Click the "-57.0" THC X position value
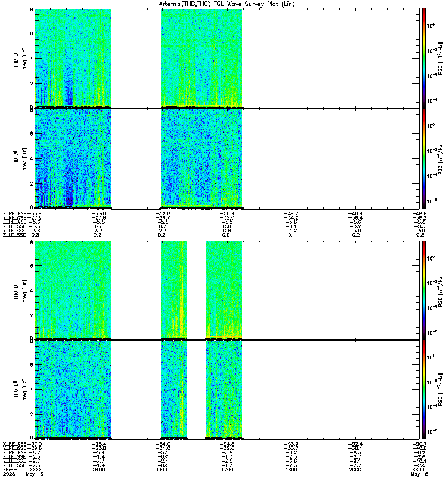Screen dimensions: 448x478 tap(35, 444)
